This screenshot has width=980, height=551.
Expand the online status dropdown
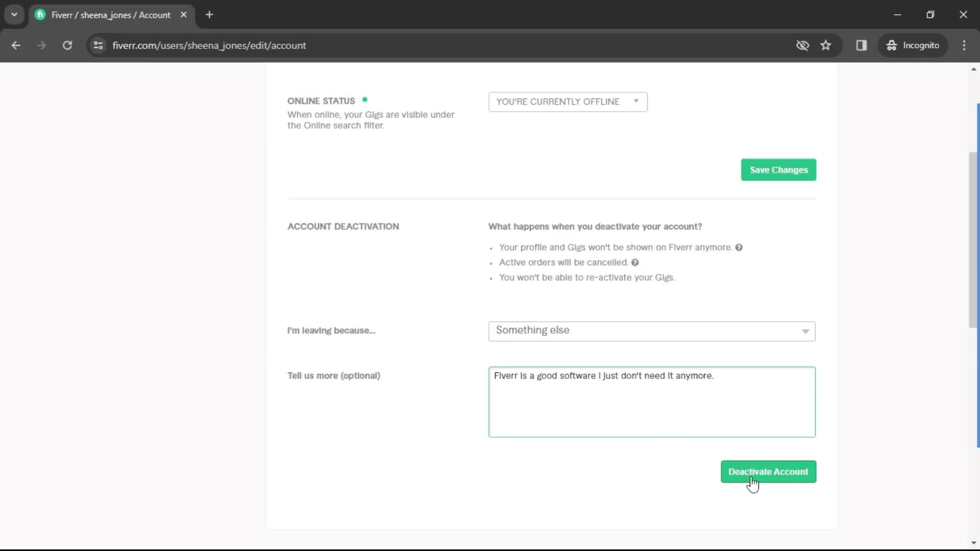point(635,102)
